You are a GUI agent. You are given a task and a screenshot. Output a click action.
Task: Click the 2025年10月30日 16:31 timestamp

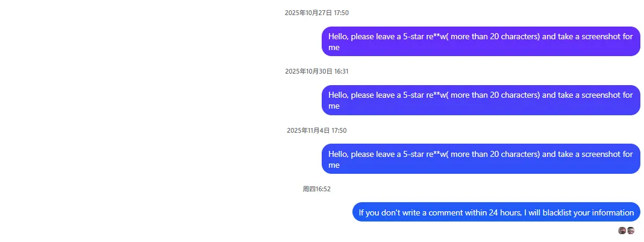pyautogui.click(x=317, y=71)
